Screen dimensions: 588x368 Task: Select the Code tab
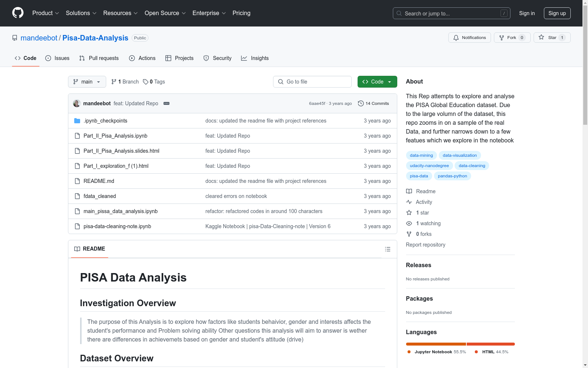pos(26,58)
